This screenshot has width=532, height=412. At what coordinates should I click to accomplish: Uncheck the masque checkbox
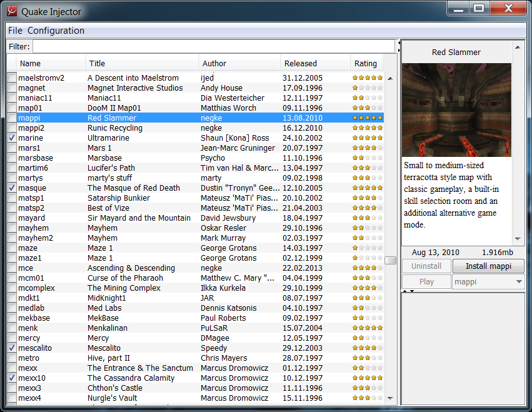12,188
